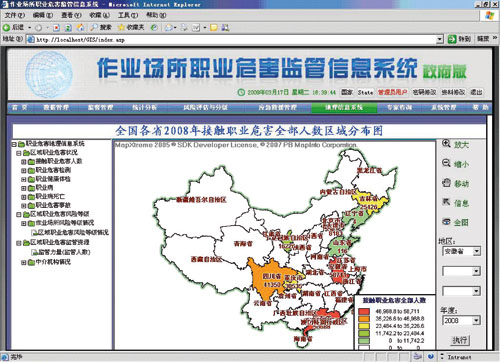Switch to the 统计分析 navigation tab
The image size is (500, 362).
point(144,107)
